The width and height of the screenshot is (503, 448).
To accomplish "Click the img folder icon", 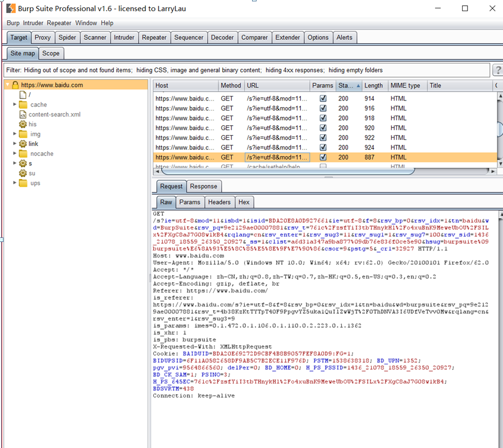I will click(x=22, y=134).
